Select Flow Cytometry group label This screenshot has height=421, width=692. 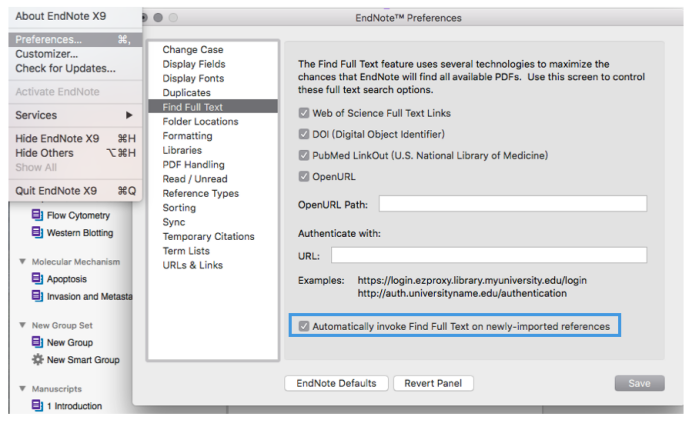click(x=79, y=215)
